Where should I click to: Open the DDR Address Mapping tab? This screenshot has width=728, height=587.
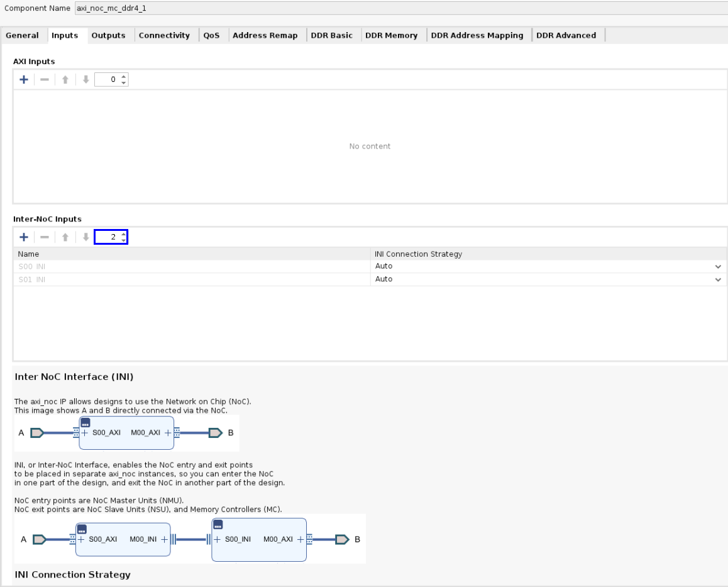tap(477, 36)
